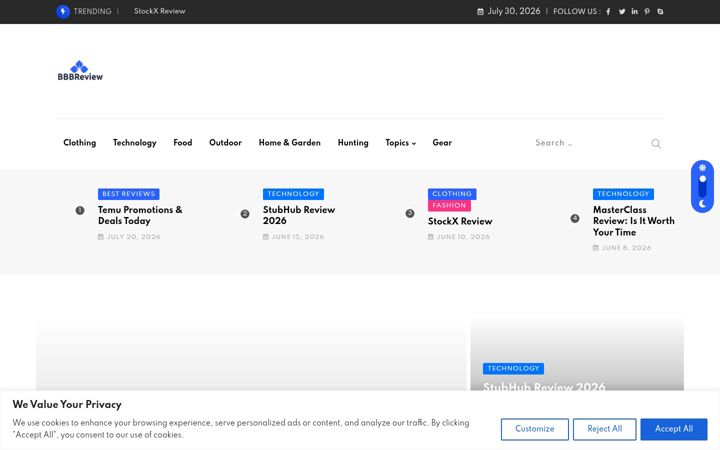Open MasterClass Review: Is It Worth Your Time
Viewport: 720px width, 450px height.
point(634,221)
